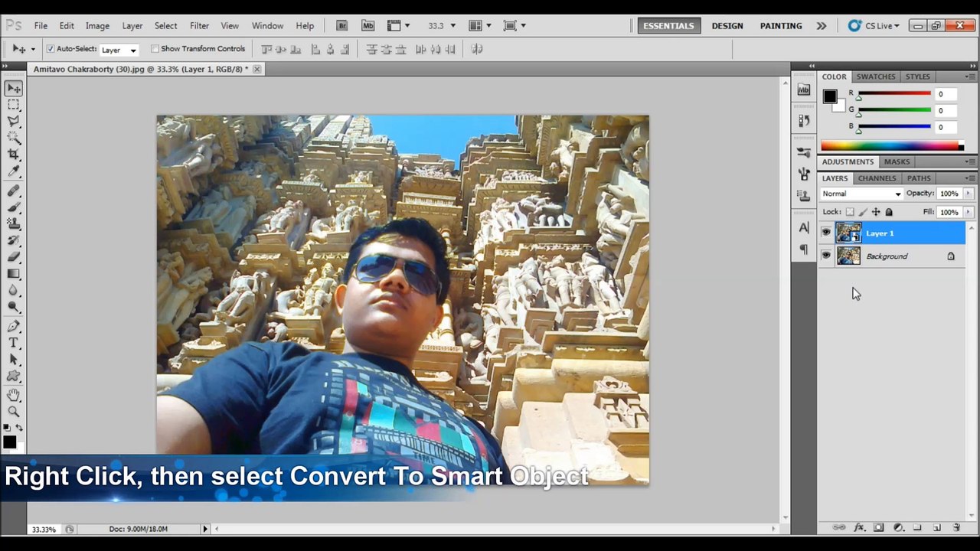This screenshot has width=980, height=551.
Task: Open the Normal blend mode dropdown
Action: point(861,194)
